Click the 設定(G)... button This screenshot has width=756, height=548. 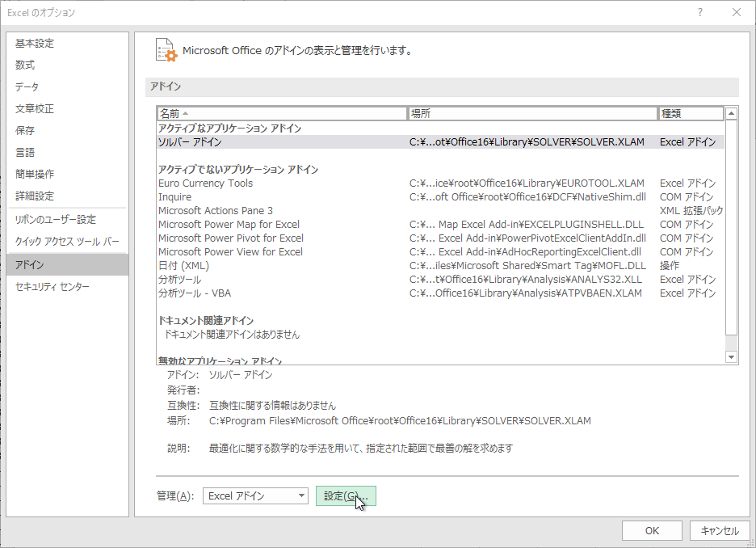point(346,496)
